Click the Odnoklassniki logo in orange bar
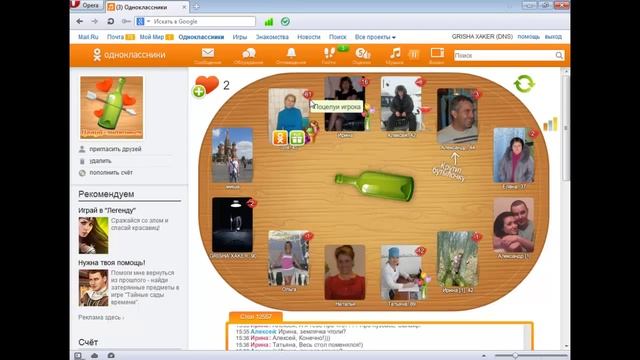640x360 pixels. (x=129, y=55)
